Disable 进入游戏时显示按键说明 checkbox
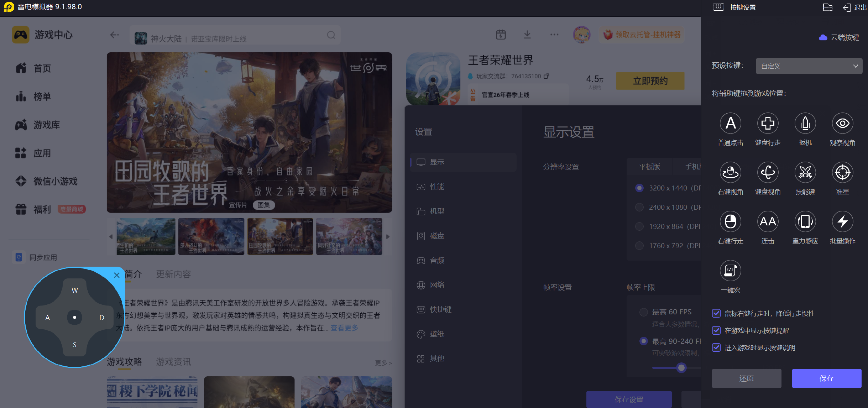This screenshot has height=408, width=868. click(x=716, y=347)
